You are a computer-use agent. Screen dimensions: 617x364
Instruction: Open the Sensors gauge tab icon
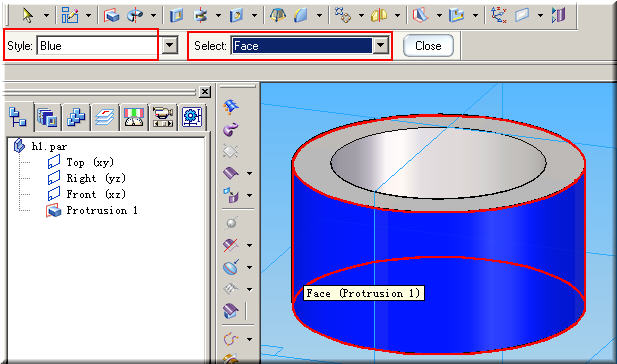click(134, 117)
